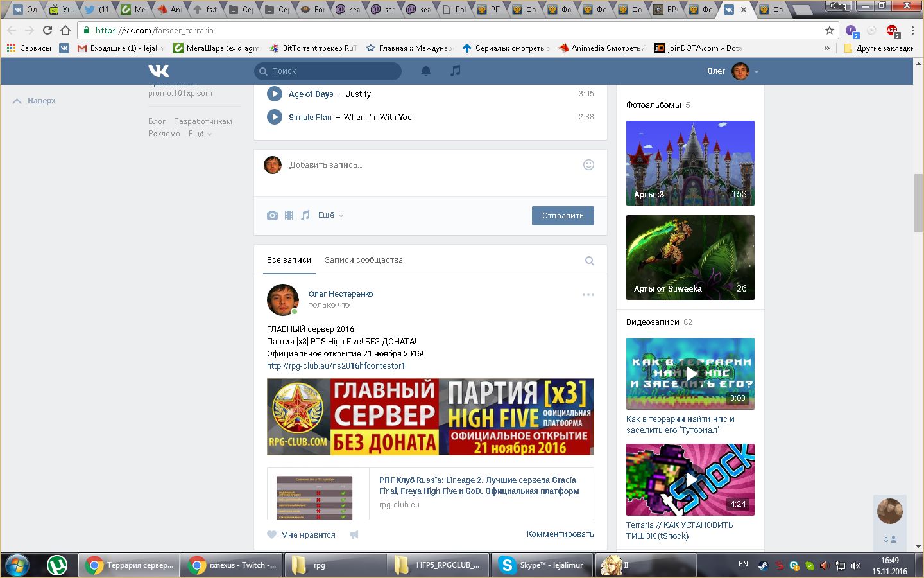The width and height of the screenshot is (924, 578).
Task: Bookmark page with star icon
Action: [829, 30]
